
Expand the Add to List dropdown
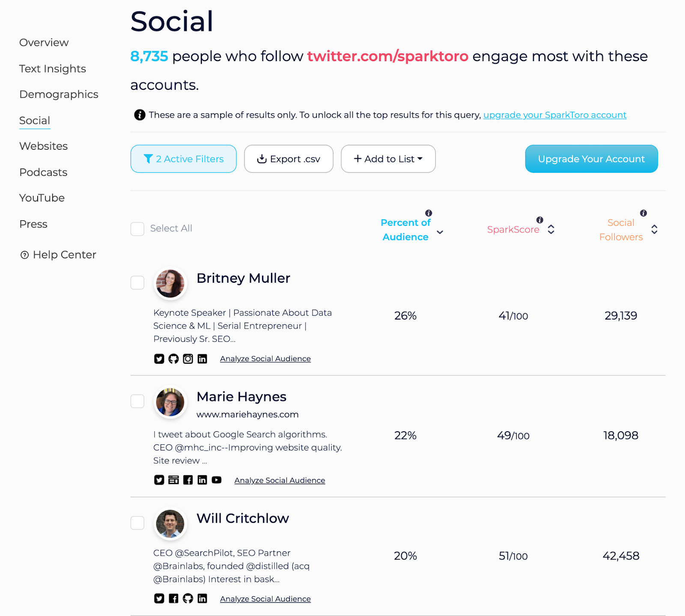tap(388, 159)
